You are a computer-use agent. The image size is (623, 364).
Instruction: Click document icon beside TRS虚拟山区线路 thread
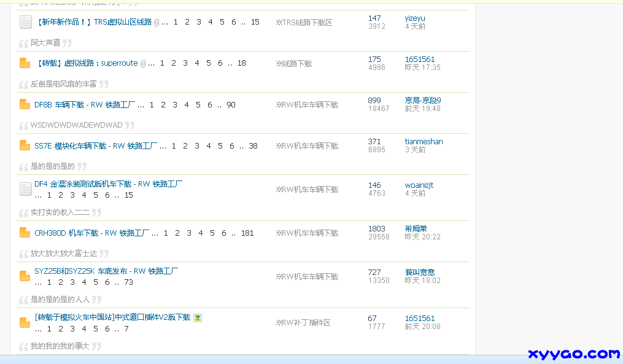click(x=25, y=22)
